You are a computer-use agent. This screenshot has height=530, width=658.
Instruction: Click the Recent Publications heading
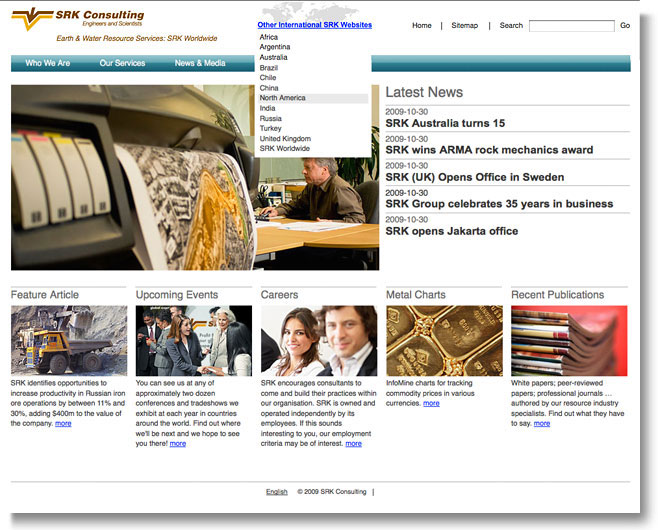coord(557,295)
